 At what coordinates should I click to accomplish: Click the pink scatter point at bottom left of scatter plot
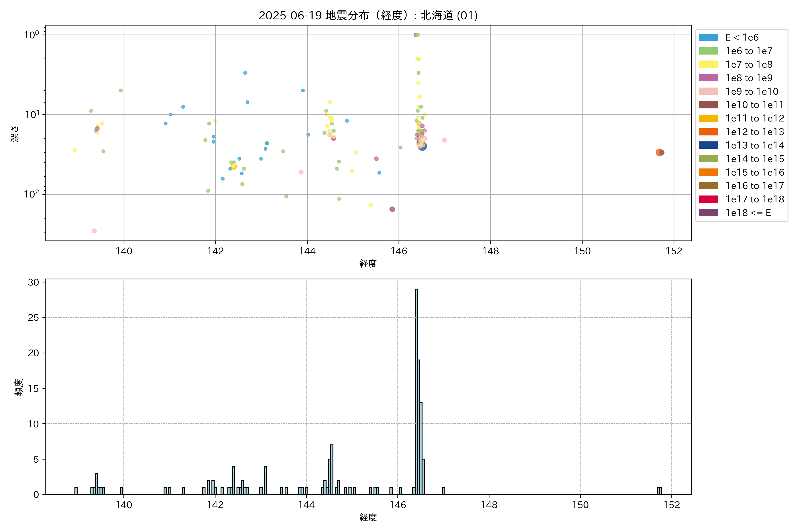94,231
